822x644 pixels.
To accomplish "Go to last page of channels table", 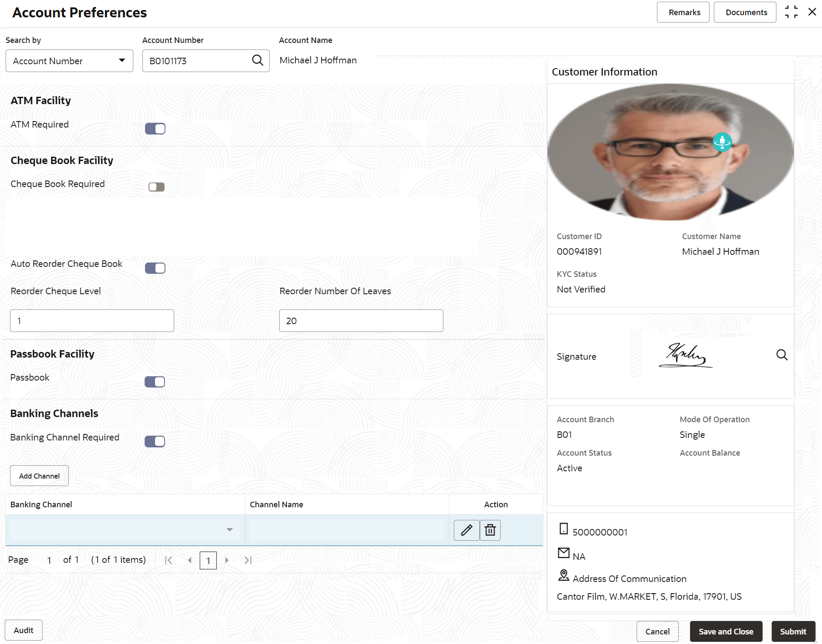I will 248,560.
